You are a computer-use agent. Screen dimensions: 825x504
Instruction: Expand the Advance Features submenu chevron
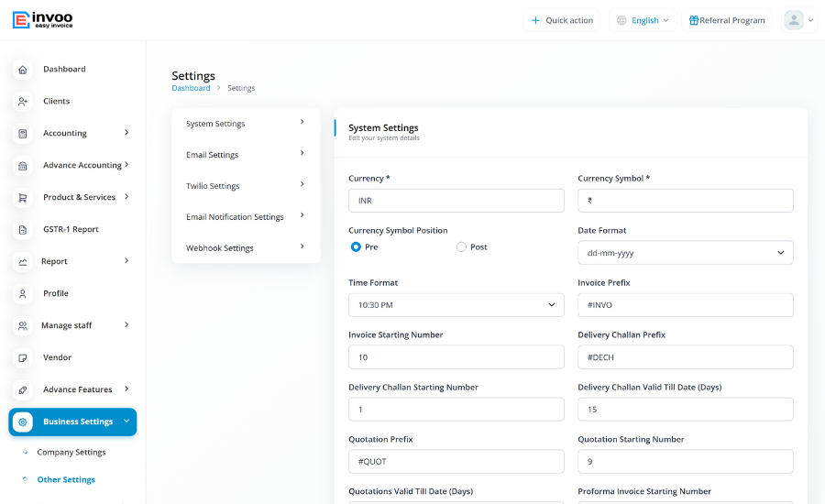pyautogui.click(x=126, y=389)
